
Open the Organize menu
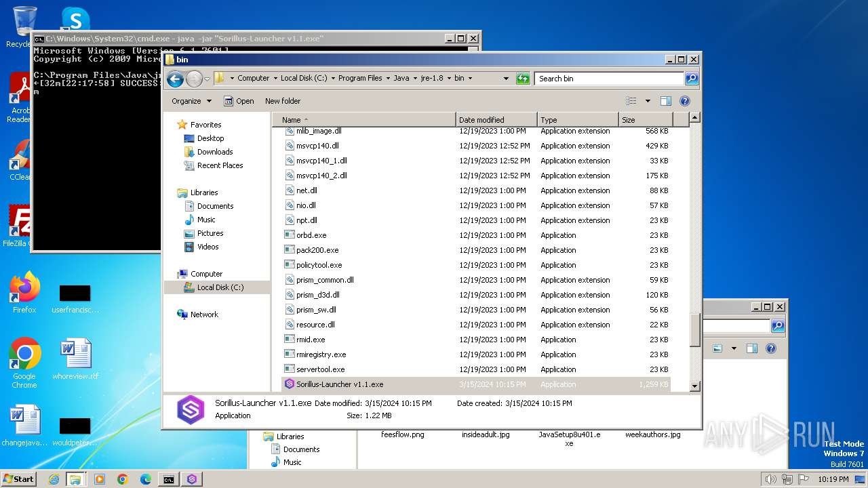191,101
